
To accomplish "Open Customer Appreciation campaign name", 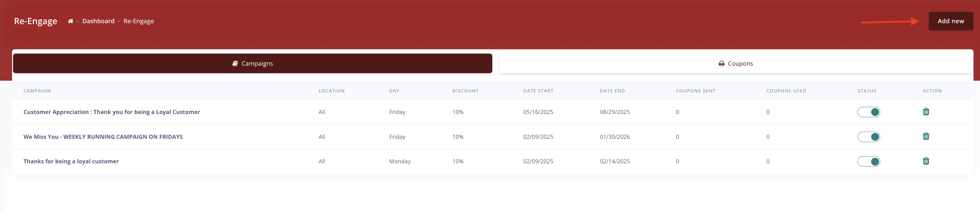I will [112, 112].
